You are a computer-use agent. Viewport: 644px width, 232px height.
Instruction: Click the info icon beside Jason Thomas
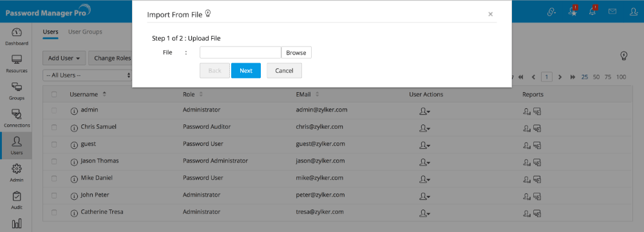tap(74, 162)
